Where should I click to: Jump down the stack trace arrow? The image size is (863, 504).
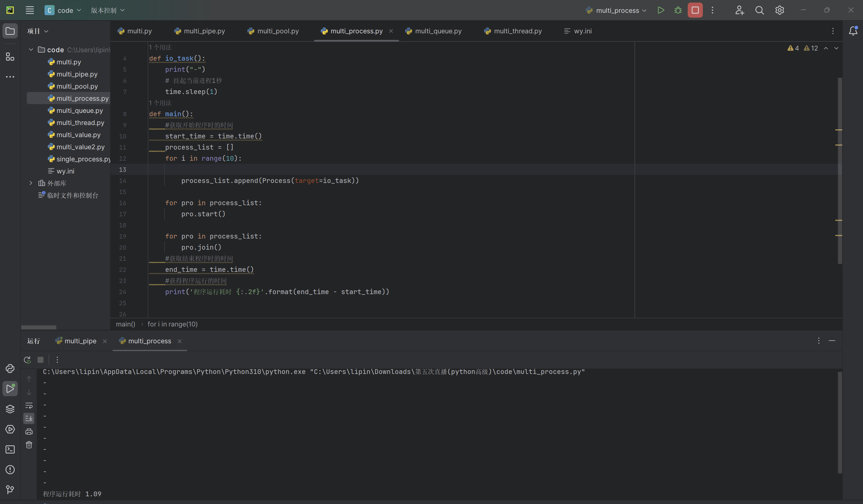tap(29, 392)
